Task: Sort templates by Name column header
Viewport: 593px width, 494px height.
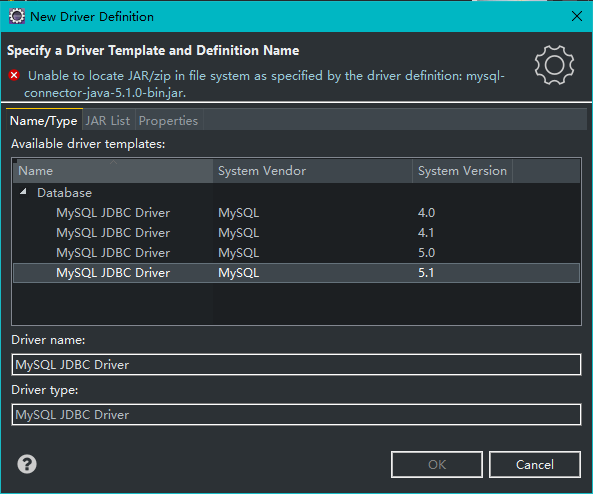Action: coord(113,171)
